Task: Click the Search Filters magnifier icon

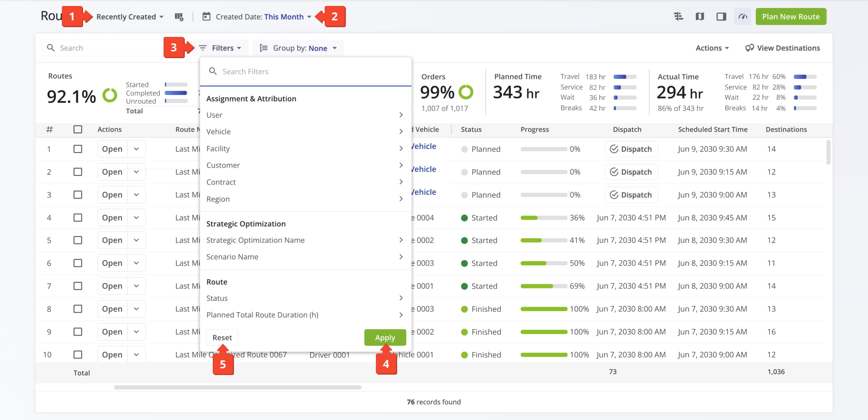Action: point(213,71)
